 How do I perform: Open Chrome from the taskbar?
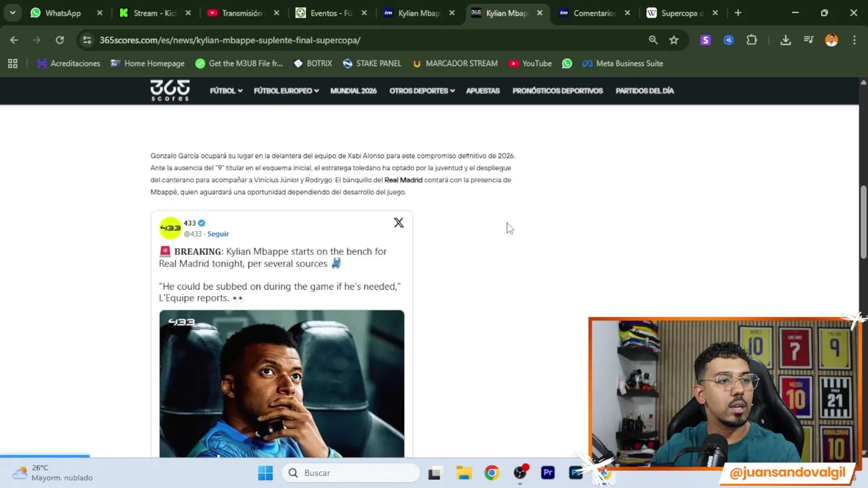coord(492,472)
